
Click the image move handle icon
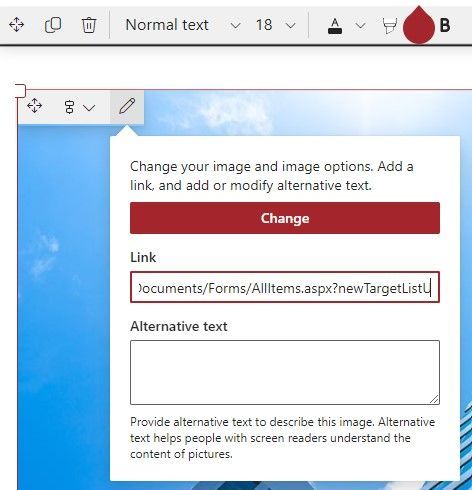pyautogui.click(x=35, y=106)
